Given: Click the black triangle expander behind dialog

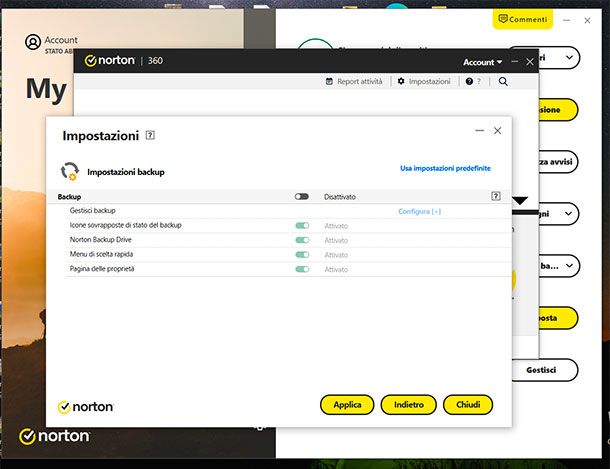Looking at the screenshot, I should (x=520, y=201).
